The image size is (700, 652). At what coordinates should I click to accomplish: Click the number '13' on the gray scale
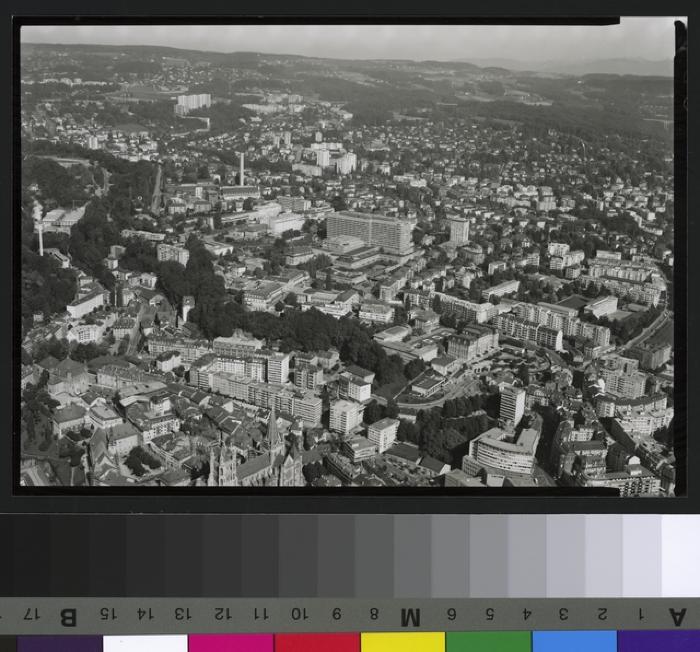point(183,614)
